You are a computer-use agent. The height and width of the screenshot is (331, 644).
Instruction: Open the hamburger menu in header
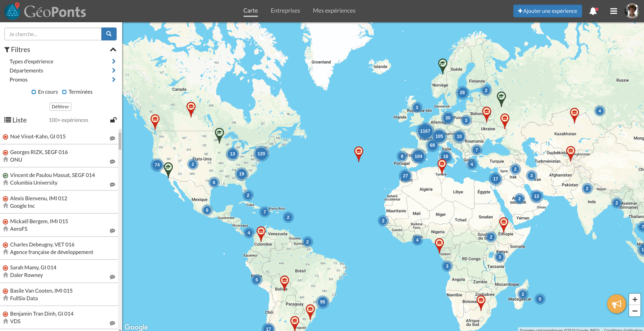coord(613,11)
